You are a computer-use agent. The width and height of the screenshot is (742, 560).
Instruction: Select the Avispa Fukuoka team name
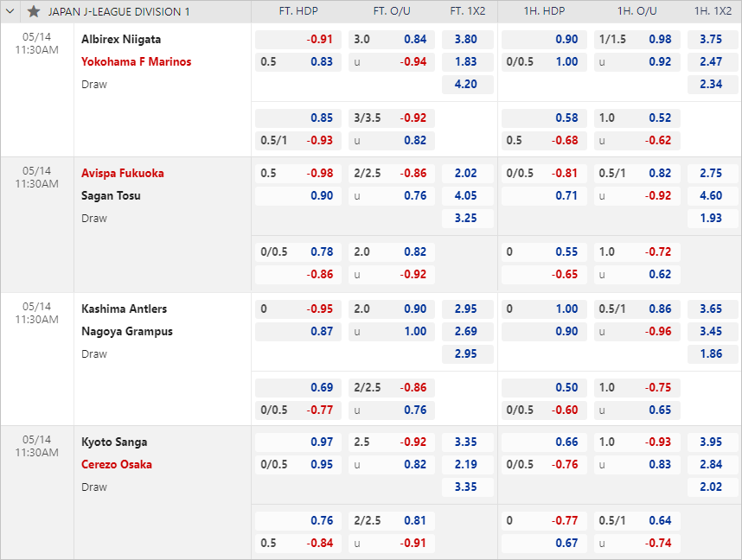pyautogui.click(x=123, y=173)
